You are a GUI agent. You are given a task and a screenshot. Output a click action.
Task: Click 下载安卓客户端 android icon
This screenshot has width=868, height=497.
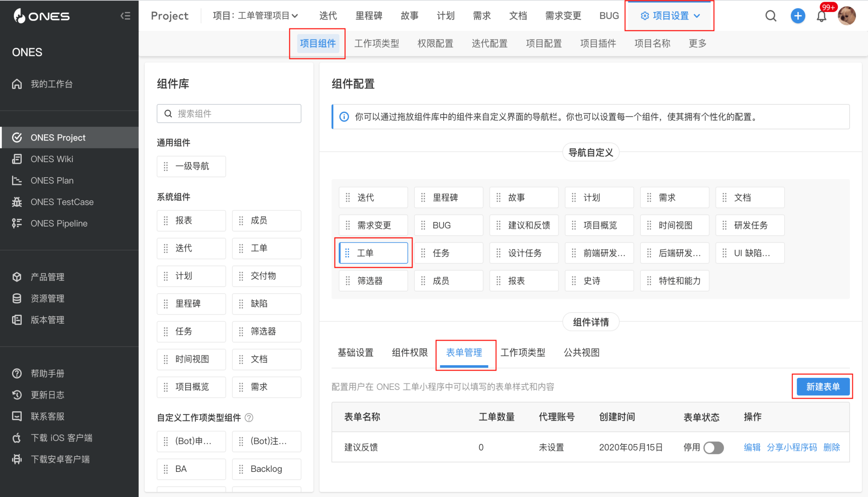coord(17,459)
